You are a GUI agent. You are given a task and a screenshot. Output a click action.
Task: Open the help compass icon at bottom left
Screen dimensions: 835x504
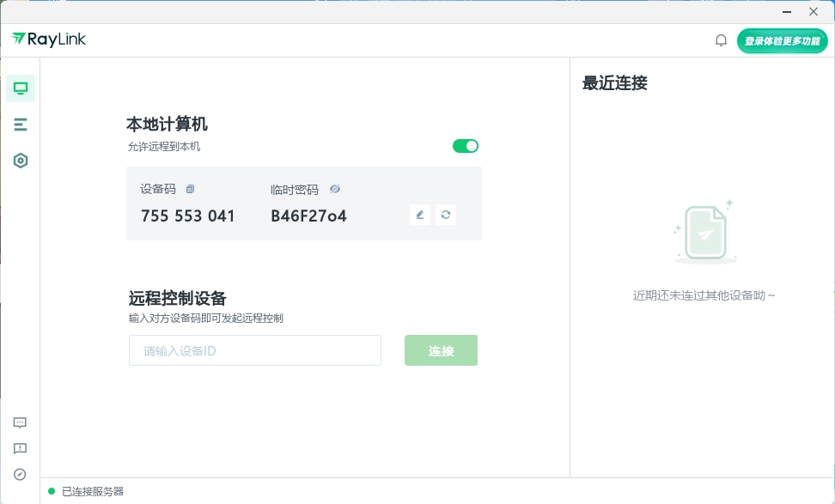coord(19,474)
